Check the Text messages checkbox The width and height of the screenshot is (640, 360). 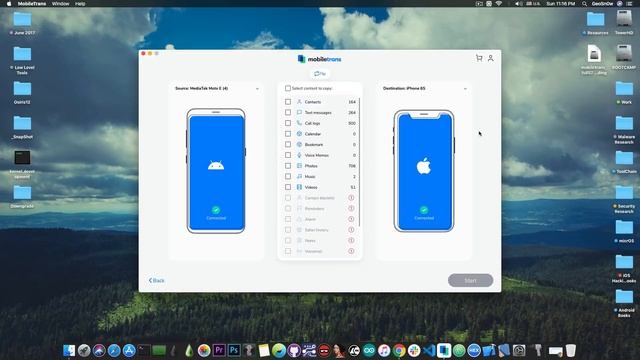tap(288, 112)
